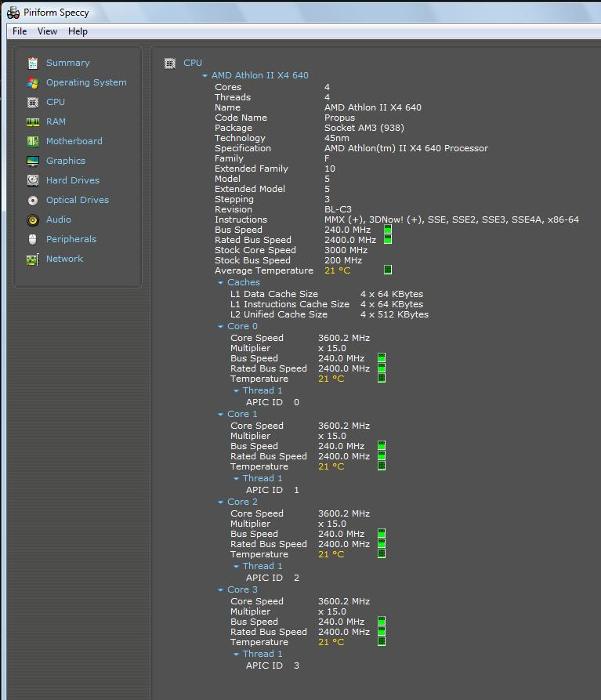This screenshot has width=601, height=700.
Task: Click Core 0 Temperature graph icon
Action: coord(382,378)
